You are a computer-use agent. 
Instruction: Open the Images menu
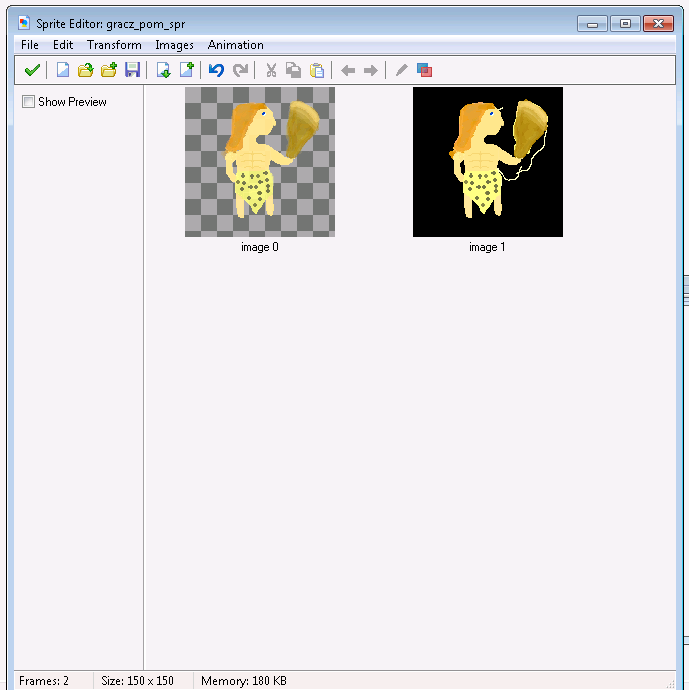tap(174, 45)
